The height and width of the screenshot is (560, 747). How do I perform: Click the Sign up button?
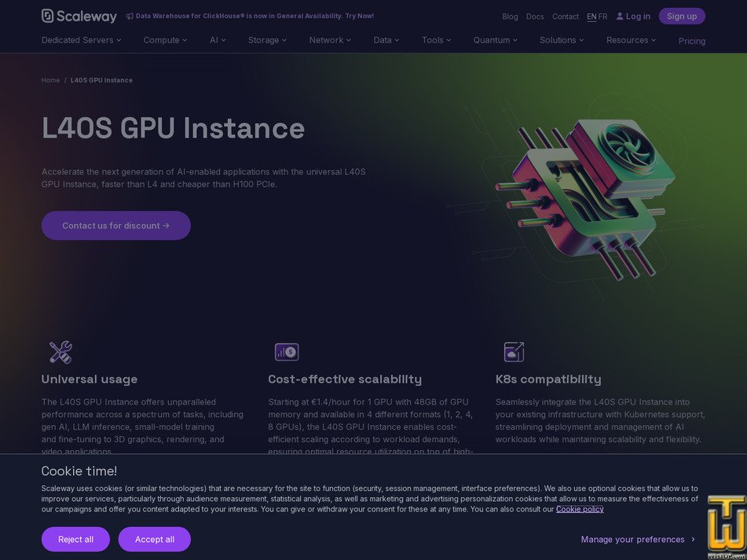(682, 16)
